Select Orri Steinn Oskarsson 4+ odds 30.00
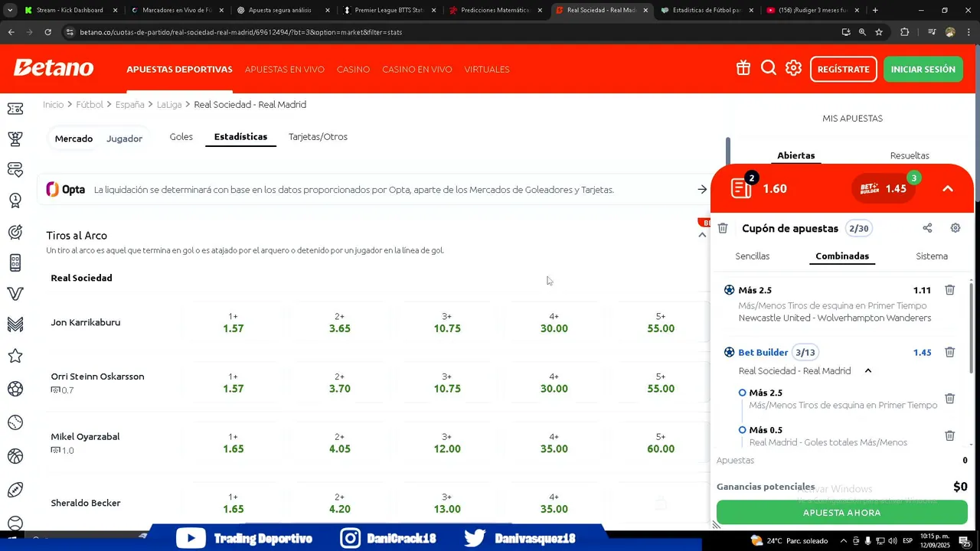The height and width of the screenshot is (551, 980). (554, 383)
